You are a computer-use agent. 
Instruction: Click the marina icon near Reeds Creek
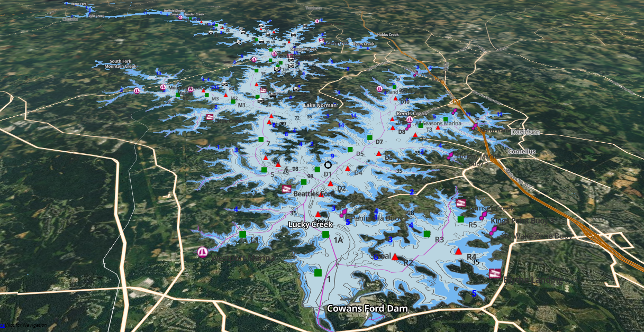point(410,120)
